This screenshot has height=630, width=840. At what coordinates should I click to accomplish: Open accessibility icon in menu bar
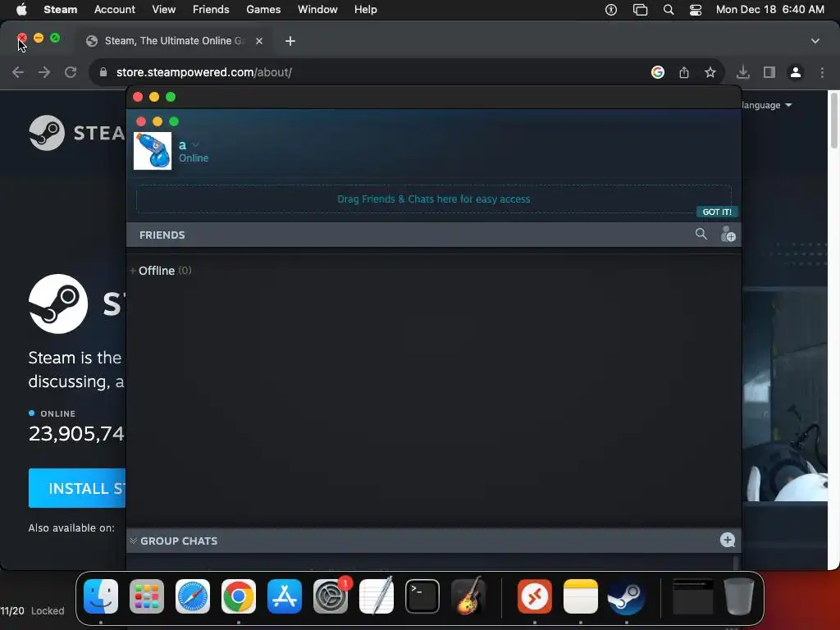[x=610, y=10]
